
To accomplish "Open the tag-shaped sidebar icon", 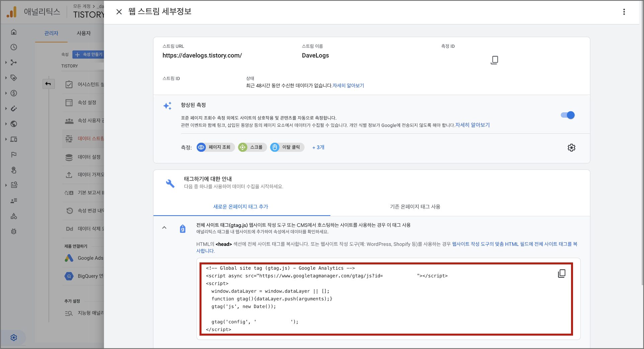I will 14,78.
